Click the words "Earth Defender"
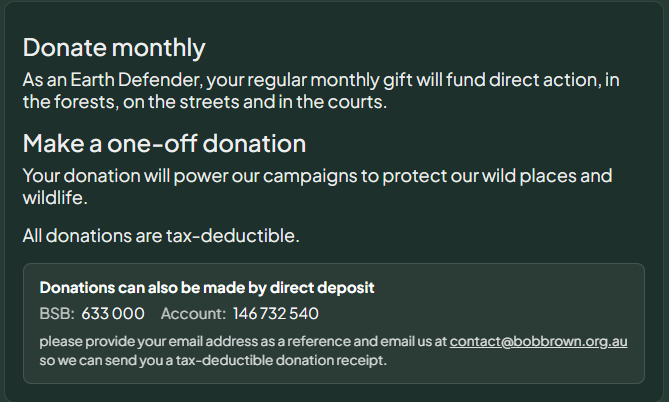The height and width of the screenshot is (402, 669). pos(127,79)
